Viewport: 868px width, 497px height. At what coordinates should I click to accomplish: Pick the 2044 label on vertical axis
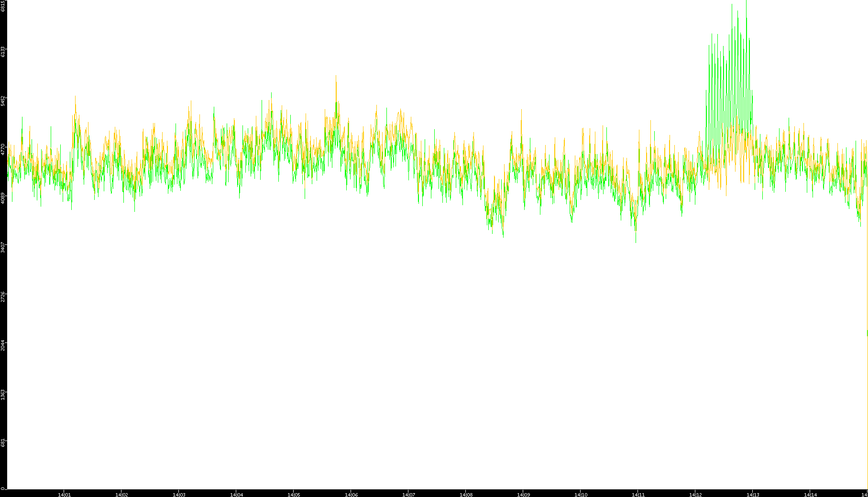pyautogui.click(x=3, y=345)
